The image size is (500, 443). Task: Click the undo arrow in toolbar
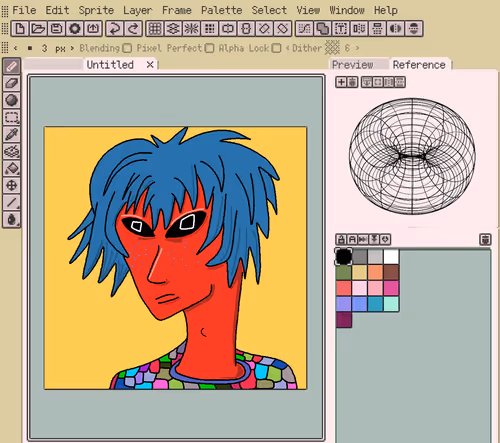click(x=115, y=29)
